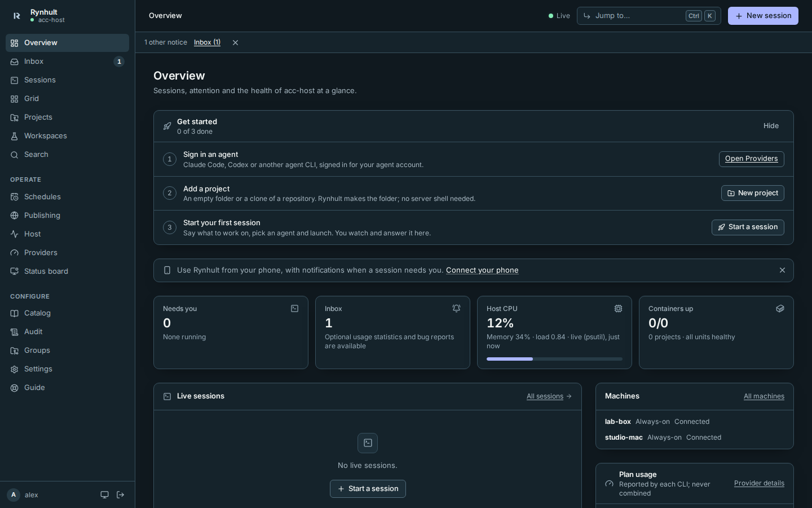This screenshot has width=812, height=508.
Task: Click the phone icon in the phone banner
Action: pyautogui.click(x=167, y=270)
